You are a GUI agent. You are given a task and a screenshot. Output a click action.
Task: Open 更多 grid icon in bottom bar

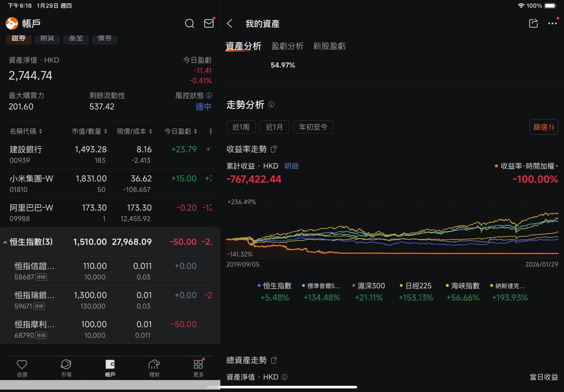point(199,368)
